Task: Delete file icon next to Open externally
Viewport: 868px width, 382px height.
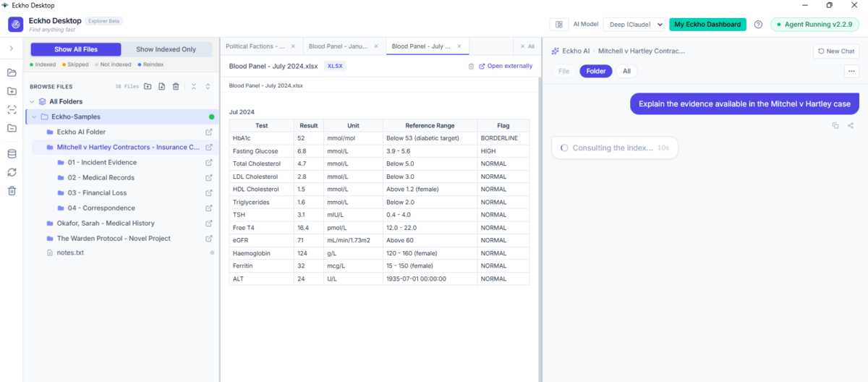Action: coord(471,66)
